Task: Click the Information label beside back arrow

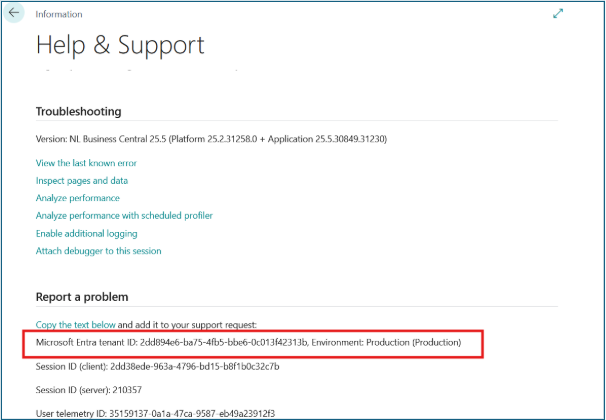Action: (59, 14)
